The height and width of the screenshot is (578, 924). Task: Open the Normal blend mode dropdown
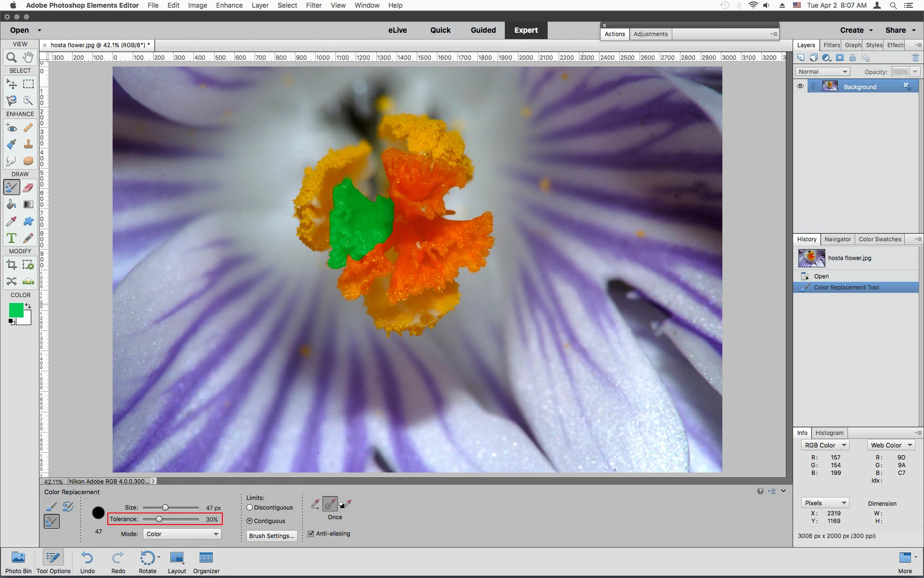[822, 72]
